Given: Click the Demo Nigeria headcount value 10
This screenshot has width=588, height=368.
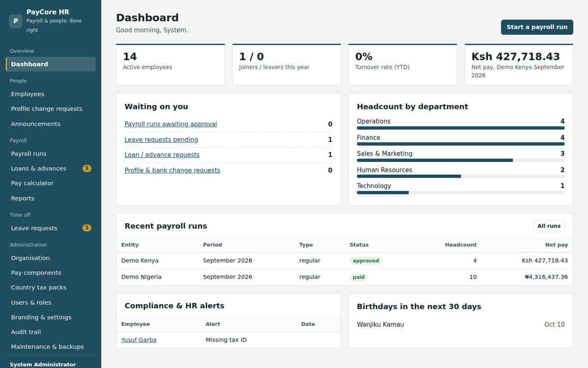Looking at the screenshot, I should pos(473,277).
